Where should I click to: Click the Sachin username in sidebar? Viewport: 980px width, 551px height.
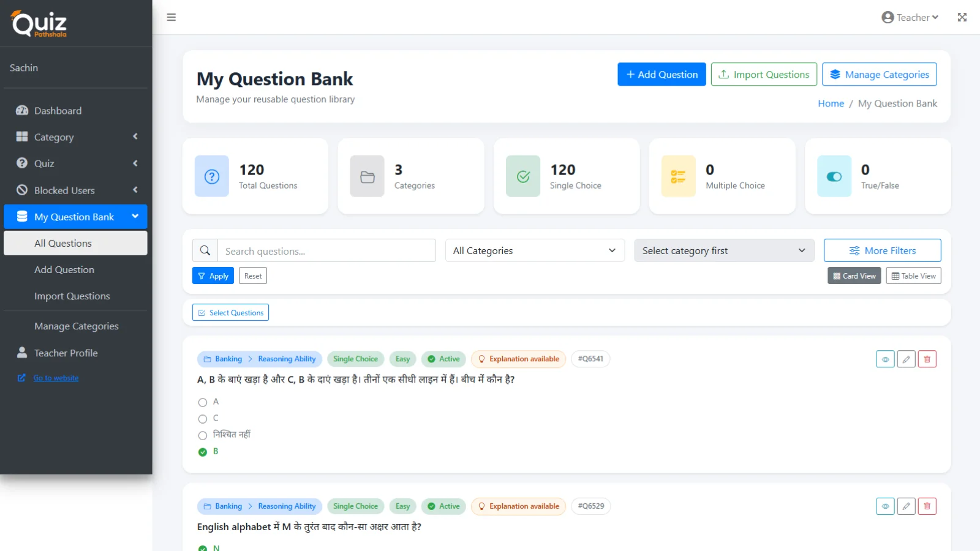24,68
